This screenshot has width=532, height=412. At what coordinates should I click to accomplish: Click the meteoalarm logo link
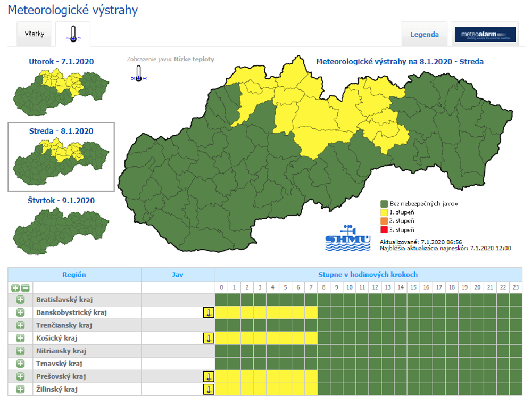pos(485,35)
